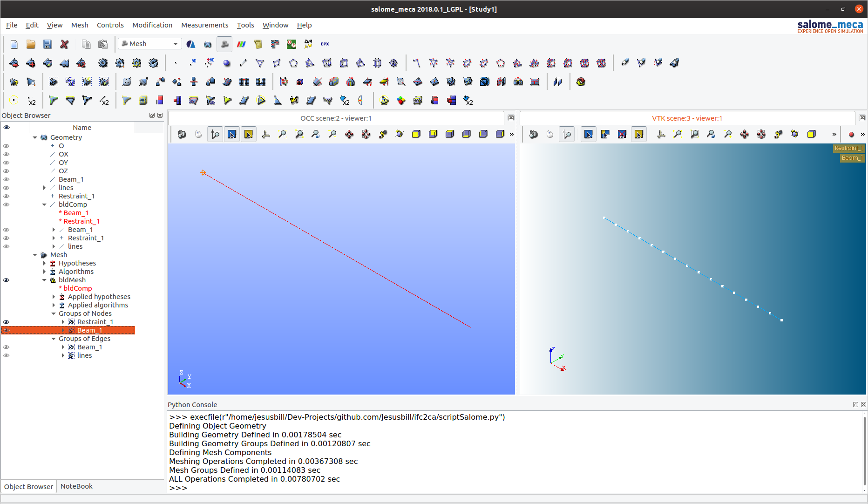
Task: Select the Compute Mesh gear icon
Action: 103,63
